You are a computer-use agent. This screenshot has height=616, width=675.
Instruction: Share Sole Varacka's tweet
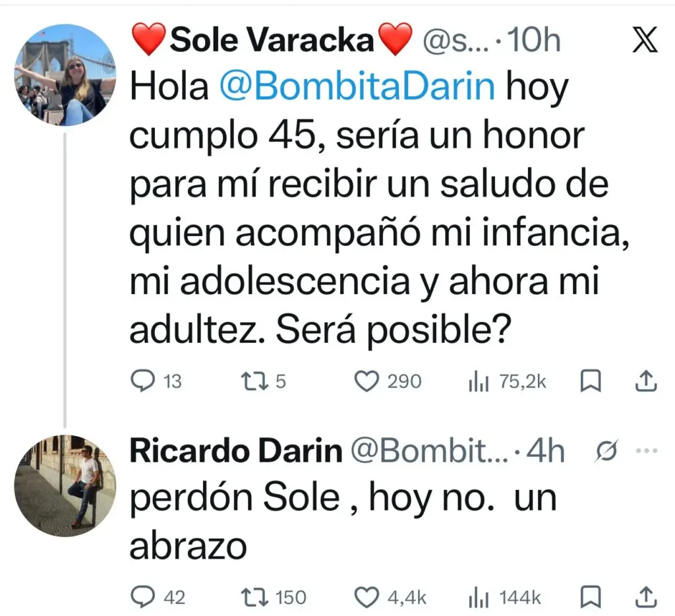coord(646,381)
